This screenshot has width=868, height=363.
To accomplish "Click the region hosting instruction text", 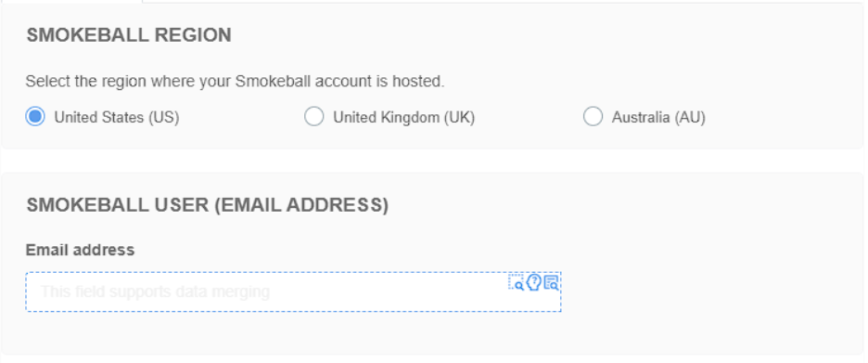I will [x=236, y=82].
